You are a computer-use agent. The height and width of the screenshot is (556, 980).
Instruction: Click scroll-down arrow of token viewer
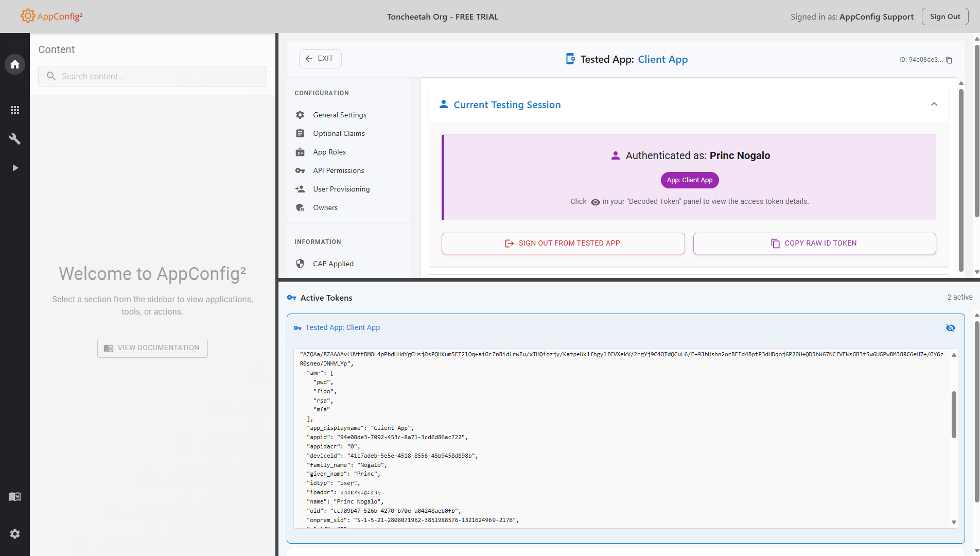pos(954,523)
